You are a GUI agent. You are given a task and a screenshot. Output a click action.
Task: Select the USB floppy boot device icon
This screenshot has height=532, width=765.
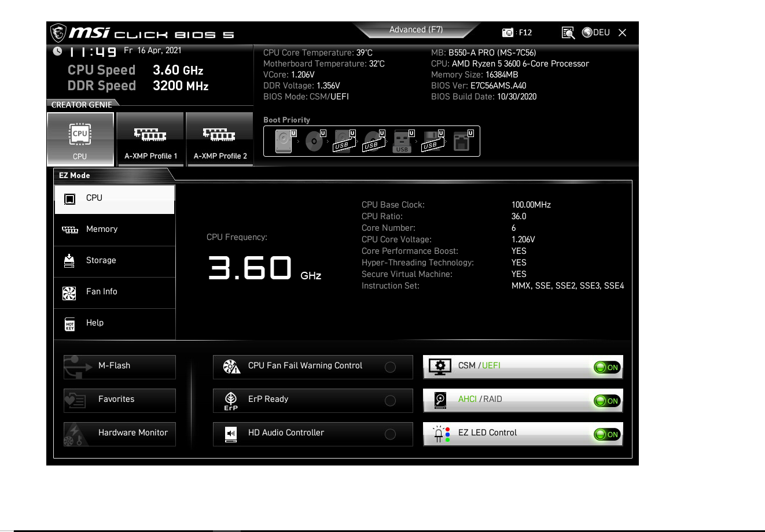(x=432, y=141)
